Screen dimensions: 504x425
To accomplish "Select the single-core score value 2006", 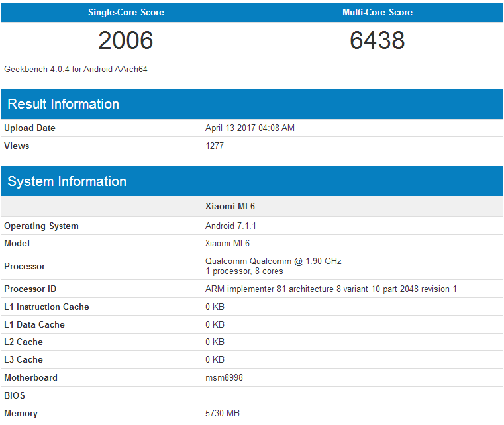I will tap(126, 40).
